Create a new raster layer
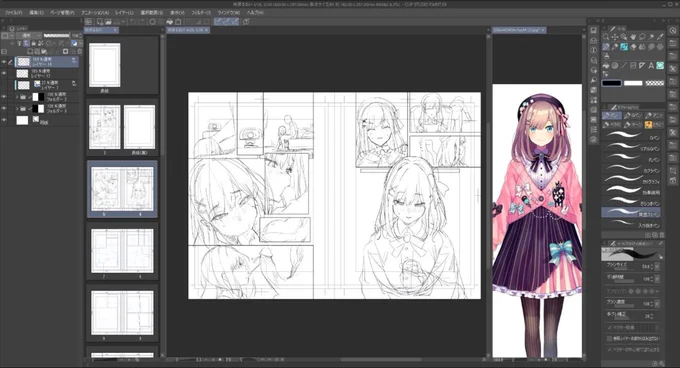 31,51
